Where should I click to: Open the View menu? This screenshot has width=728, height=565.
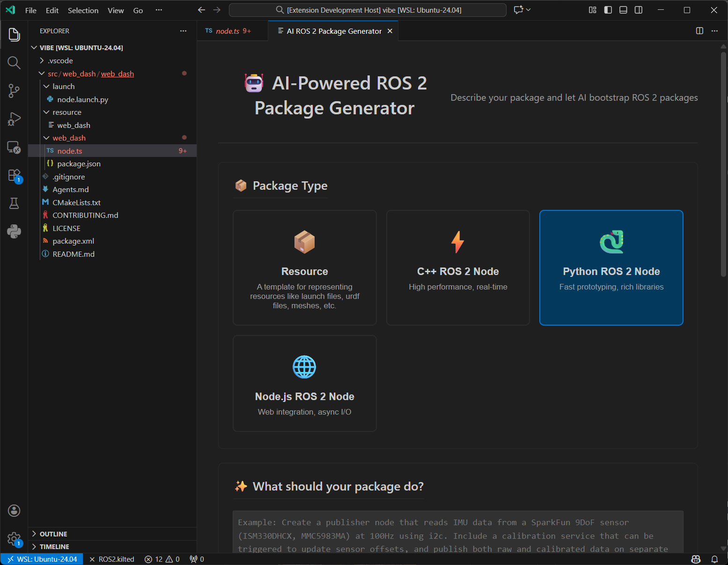point(116,10)
